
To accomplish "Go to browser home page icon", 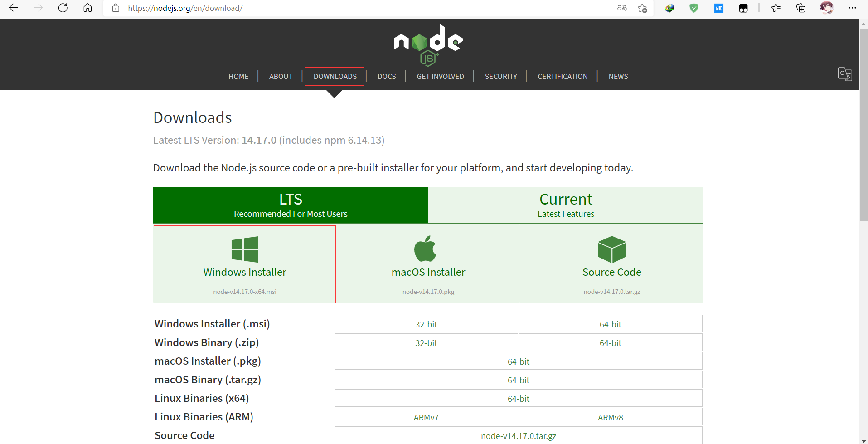I will [87, 8].
